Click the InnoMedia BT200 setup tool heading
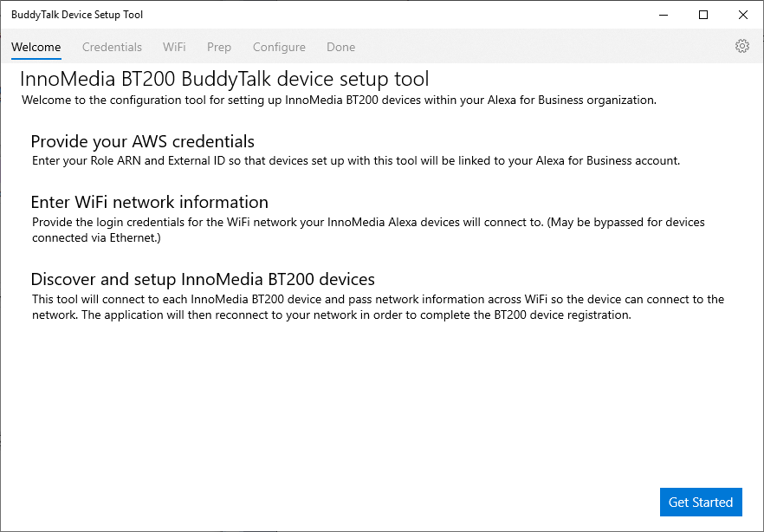 [224, 79]
